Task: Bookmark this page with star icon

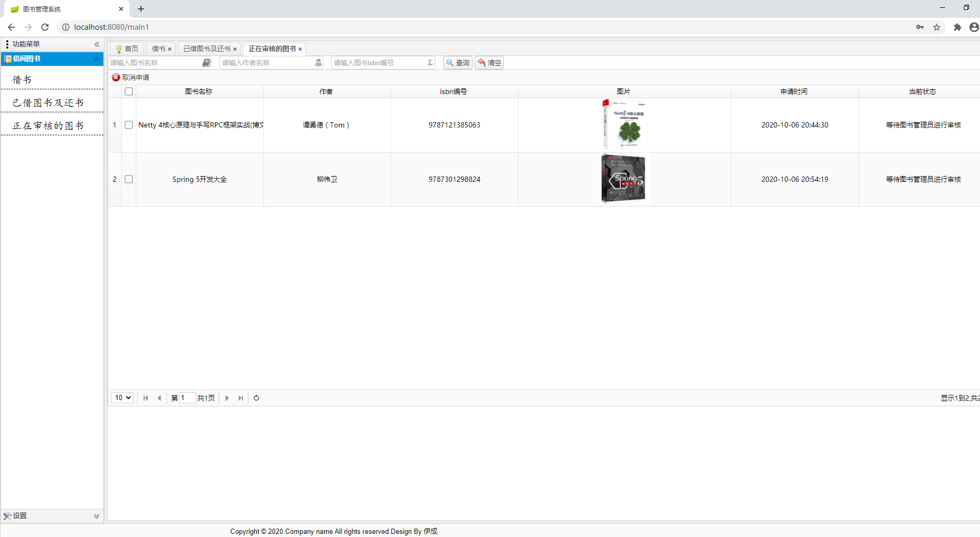Action: coord(937,27)
